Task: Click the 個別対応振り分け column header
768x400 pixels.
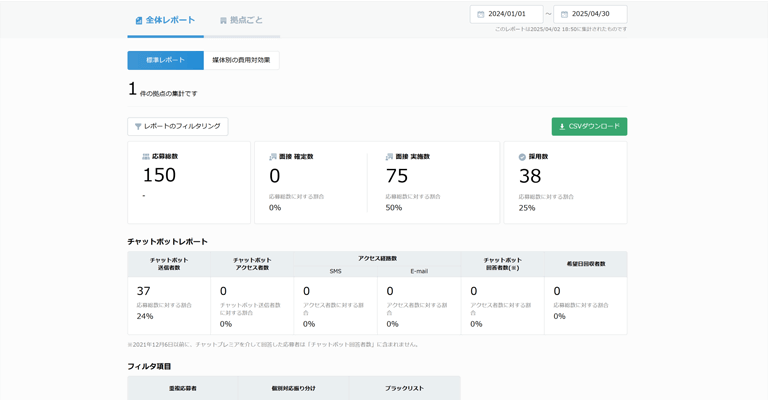Action: coord(293,388)
